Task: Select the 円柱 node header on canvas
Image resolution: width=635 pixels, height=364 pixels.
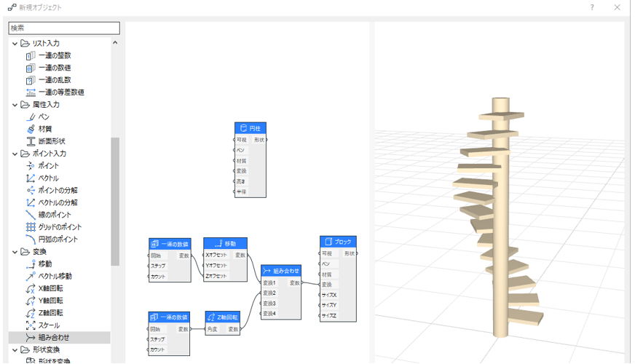Action: click(251, 128)
